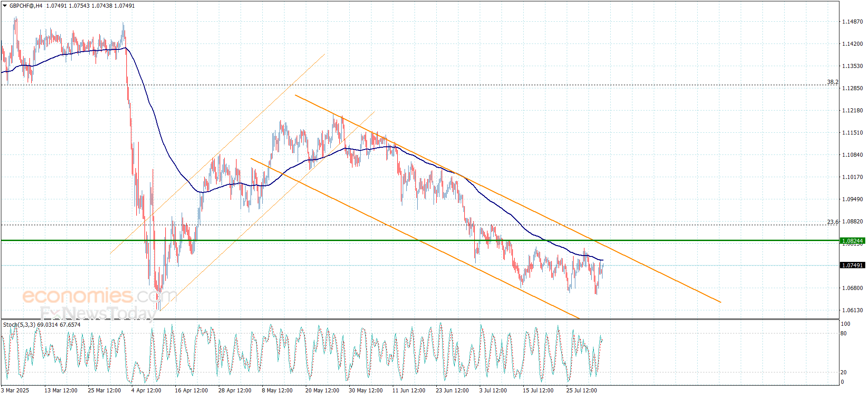
Task: Click the 3 Mar 2025 date label
Action: coord(15,391)
